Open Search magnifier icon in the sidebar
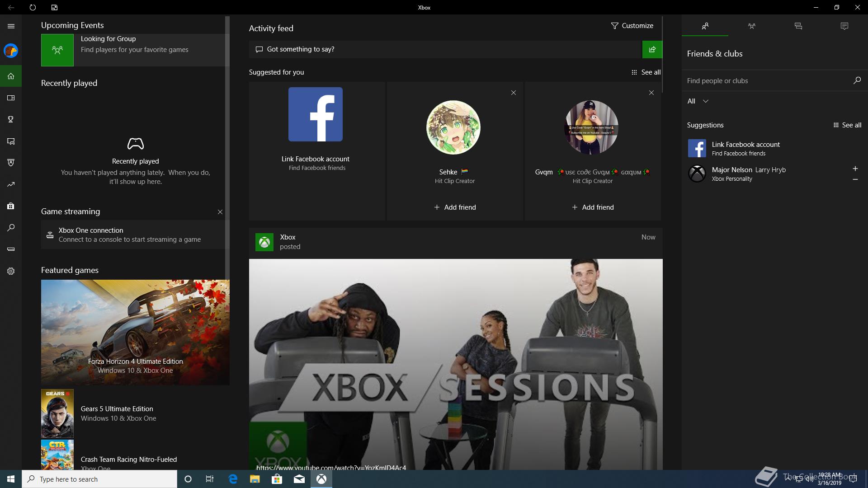The height and width of the screenshot is (488, 868). coord(11,228)
